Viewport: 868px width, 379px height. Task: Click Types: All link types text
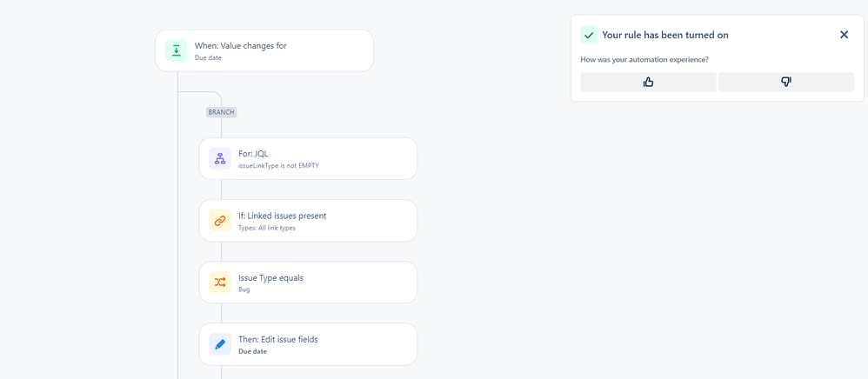(267, 228)
